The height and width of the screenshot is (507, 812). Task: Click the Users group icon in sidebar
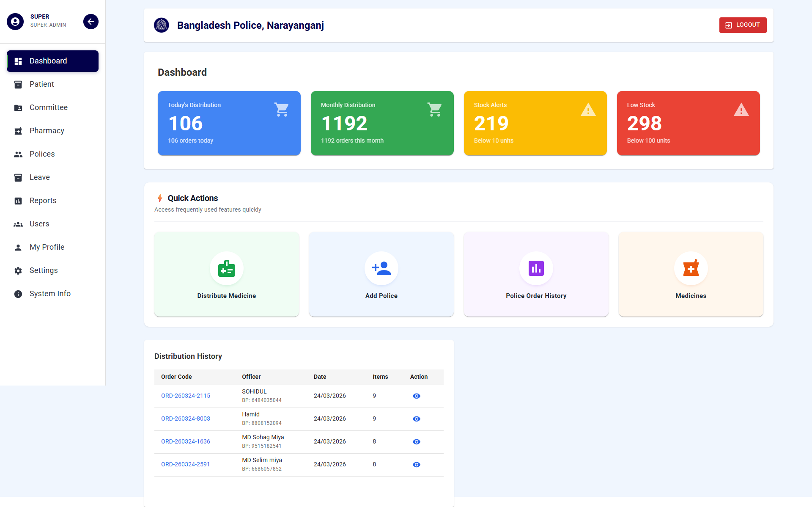[x=18, y=224]
